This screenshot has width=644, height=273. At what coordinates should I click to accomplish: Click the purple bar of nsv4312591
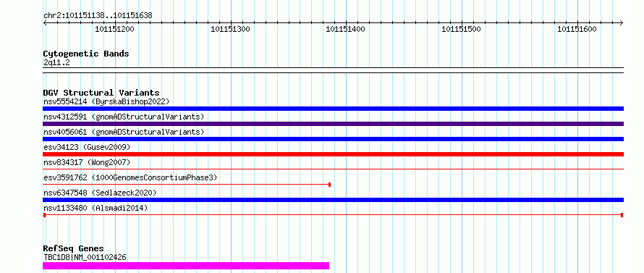click(x=333, y=124)
